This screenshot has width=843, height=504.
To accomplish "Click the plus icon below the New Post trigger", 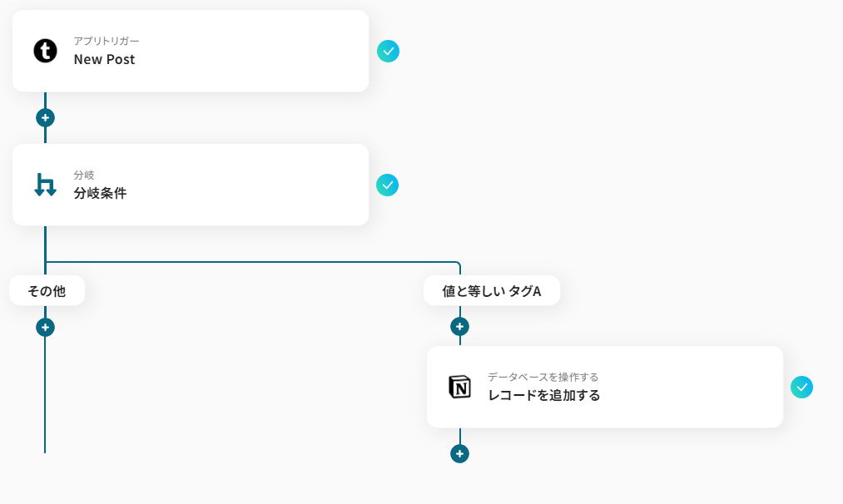I will pos(45,117).
